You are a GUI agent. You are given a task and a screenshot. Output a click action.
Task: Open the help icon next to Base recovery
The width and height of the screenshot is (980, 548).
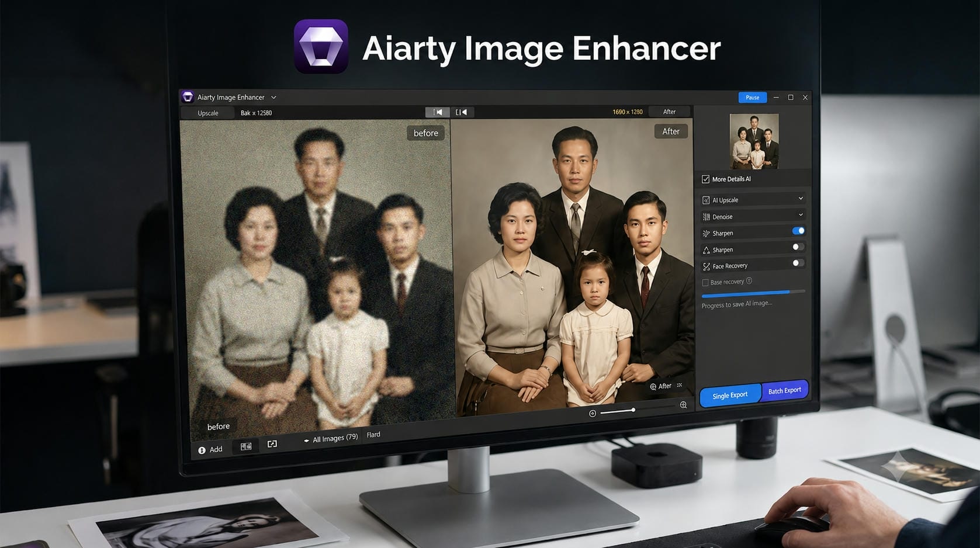[749, 281]
